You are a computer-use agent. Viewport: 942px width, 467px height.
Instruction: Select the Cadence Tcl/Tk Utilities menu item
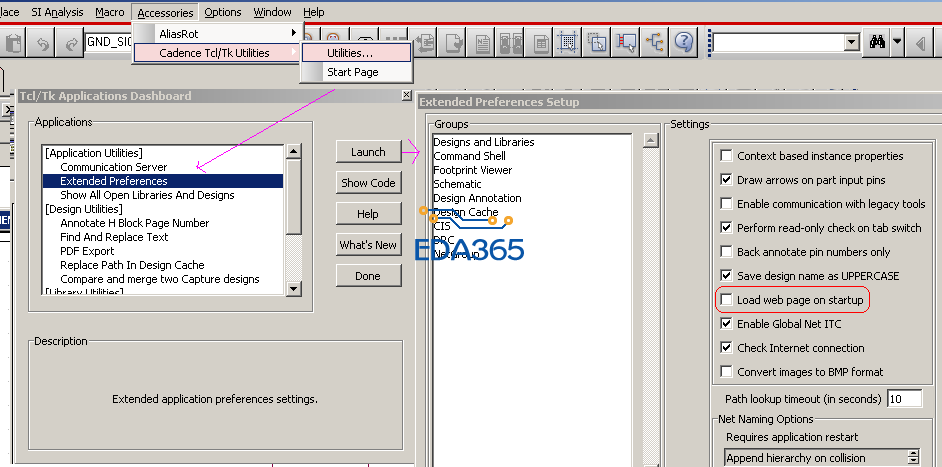[x=216, y=53]
